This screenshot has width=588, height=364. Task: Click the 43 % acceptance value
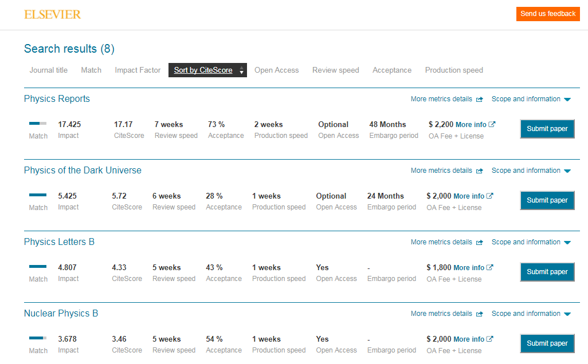(214, 267)
